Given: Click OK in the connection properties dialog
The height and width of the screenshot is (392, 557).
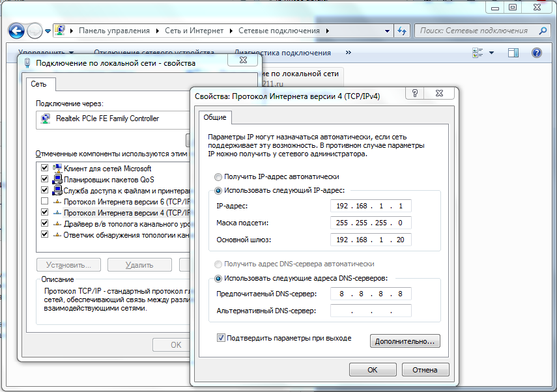Looking at the screenshot, I should coord(171,344).
